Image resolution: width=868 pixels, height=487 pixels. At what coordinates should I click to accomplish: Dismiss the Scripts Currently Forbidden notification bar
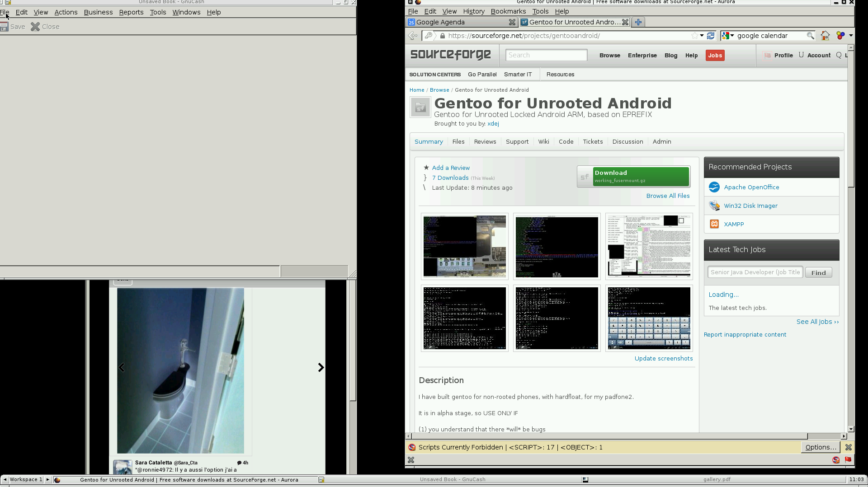click(x=849, y=447)
